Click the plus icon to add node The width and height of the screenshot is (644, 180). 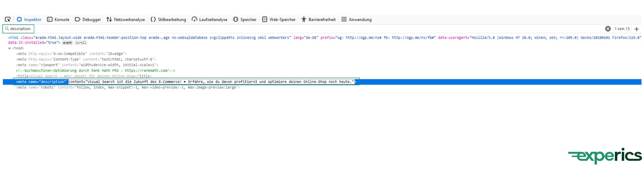[637, 29]
